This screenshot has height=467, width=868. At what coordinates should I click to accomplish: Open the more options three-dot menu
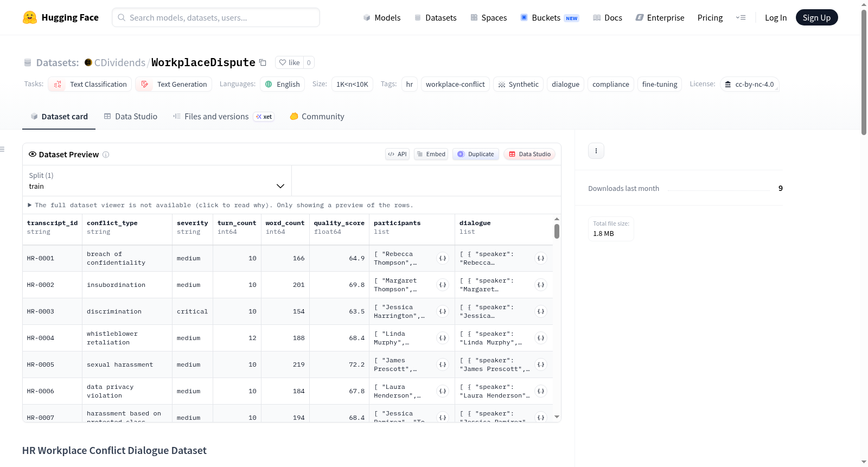(x=596, y=151)
